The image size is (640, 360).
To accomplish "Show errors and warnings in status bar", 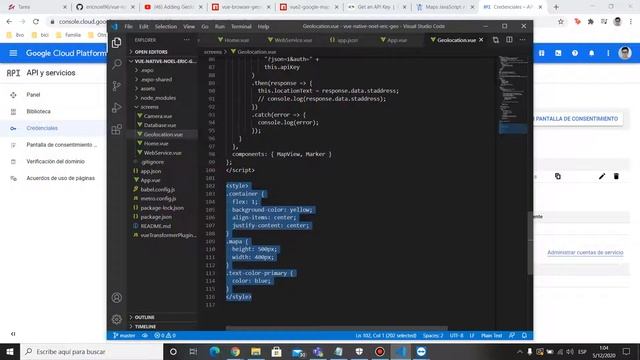I will 165,336.
